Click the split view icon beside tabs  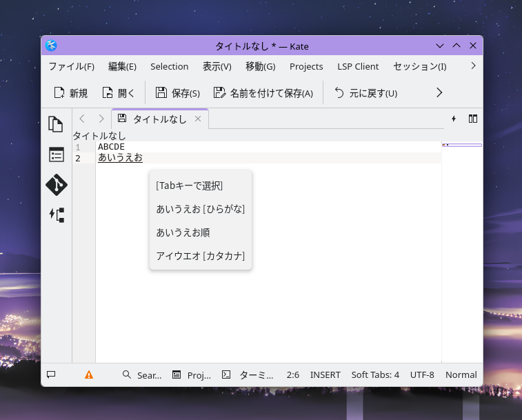pyautogui.click(x=473, y=119)
